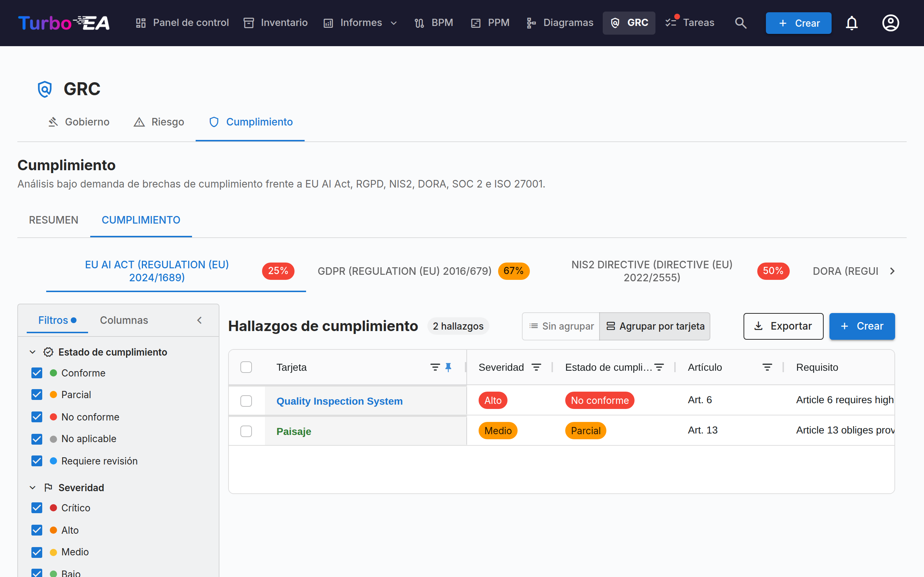Viewport: 924px width, 577px height.
Task: Open filter icon on Artículo column
Action: click(767, 367)
